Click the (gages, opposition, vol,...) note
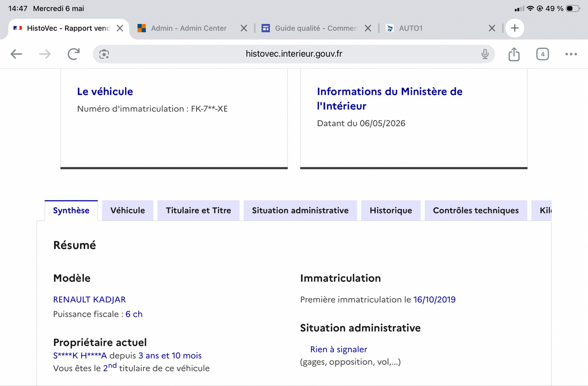This screenshot has height=386, width=588. (350, 362)
